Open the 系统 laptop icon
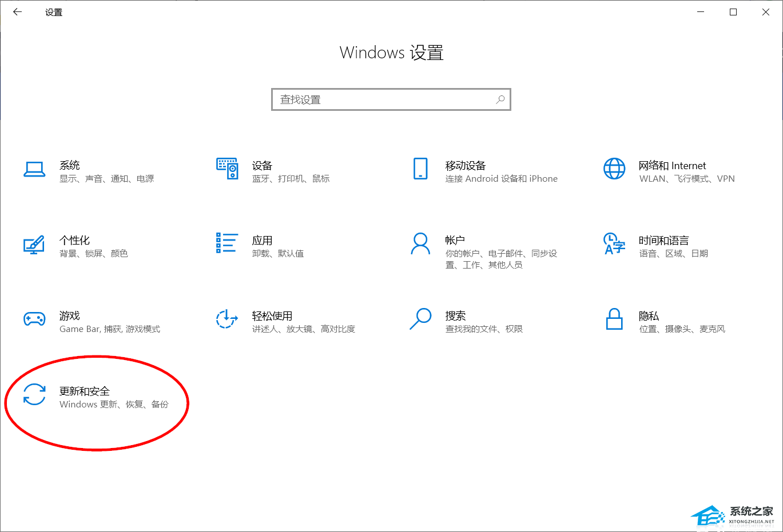This screenshot has height=532, width=783. click(34, 169)
